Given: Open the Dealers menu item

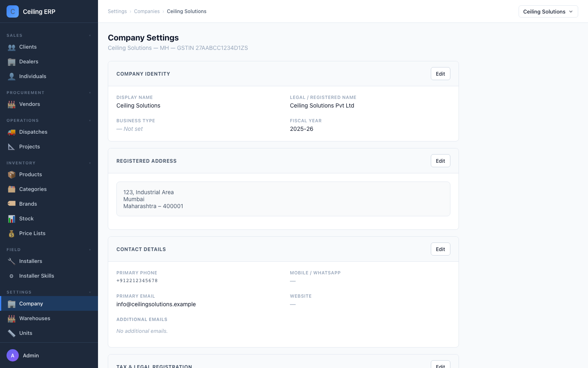Looking at the screenshot, I should coord(49,62).
